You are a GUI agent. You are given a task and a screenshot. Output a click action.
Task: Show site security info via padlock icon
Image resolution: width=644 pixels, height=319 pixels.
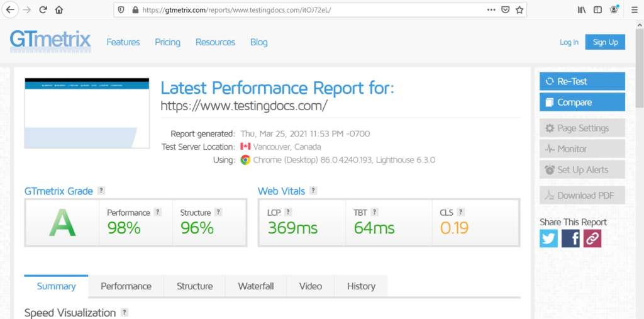coord(135,10)
